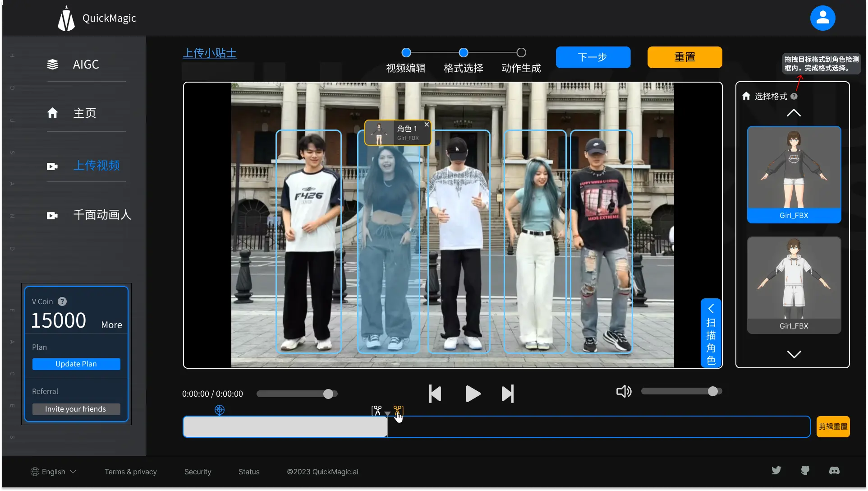Open the Twitter link icon

click(x=776, y=471)
